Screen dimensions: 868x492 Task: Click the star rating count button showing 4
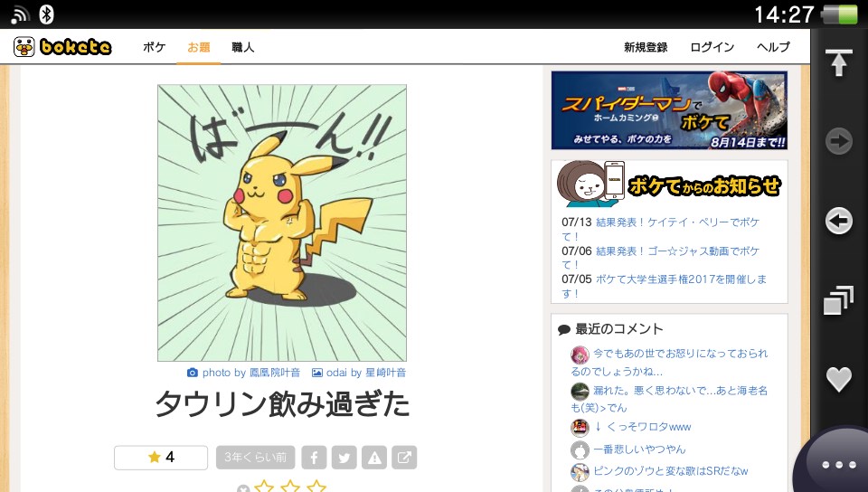(x=161, y=457)
